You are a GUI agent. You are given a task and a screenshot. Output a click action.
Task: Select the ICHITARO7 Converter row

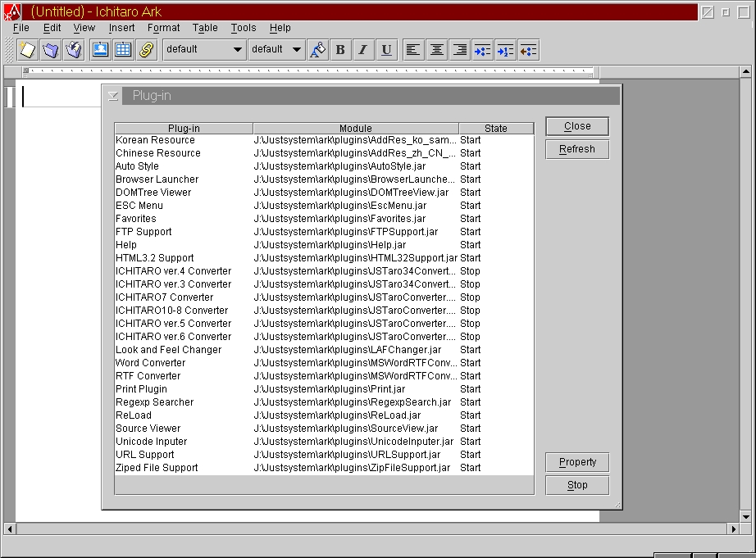point(324,297)
